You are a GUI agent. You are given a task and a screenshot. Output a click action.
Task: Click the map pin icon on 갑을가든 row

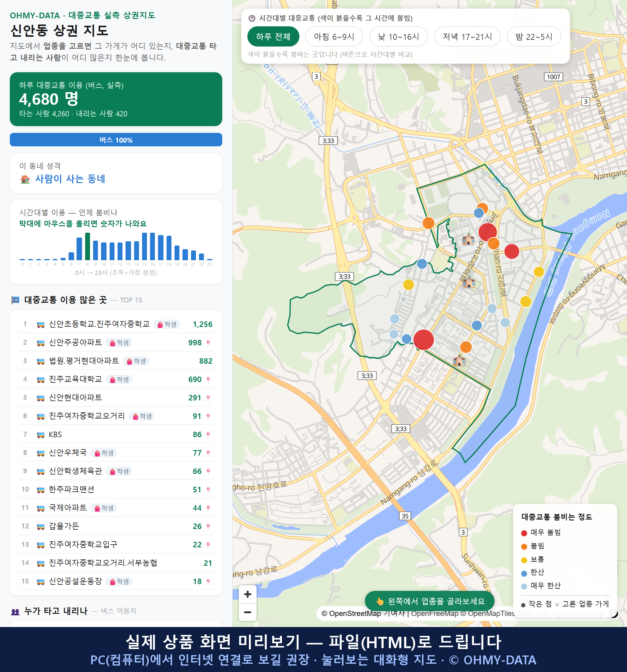pos(208,527)
